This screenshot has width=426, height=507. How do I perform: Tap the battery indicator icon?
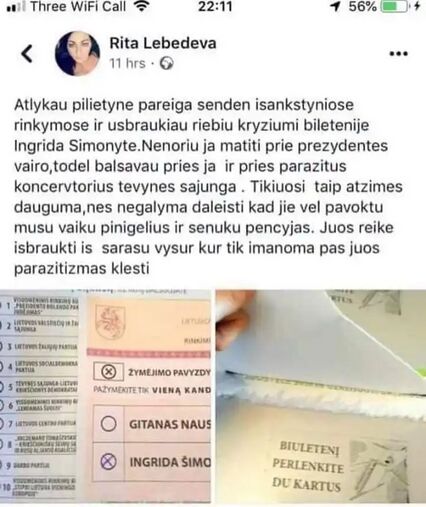[x=394, y=7]
